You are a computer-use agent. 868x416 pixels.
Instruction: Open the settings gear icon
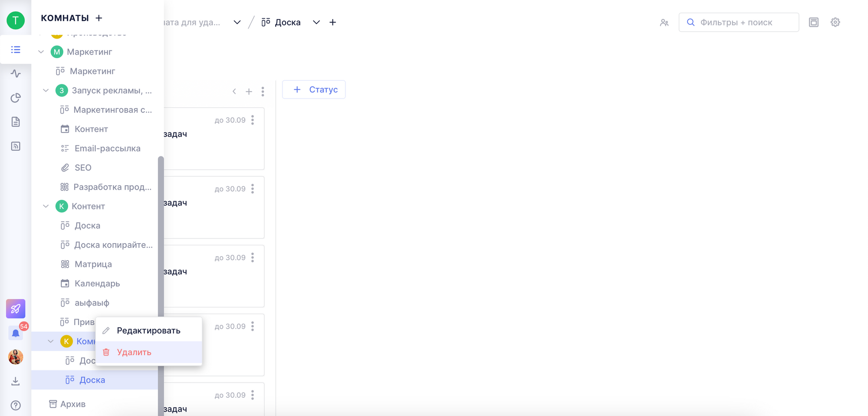(x=835, y=22)
